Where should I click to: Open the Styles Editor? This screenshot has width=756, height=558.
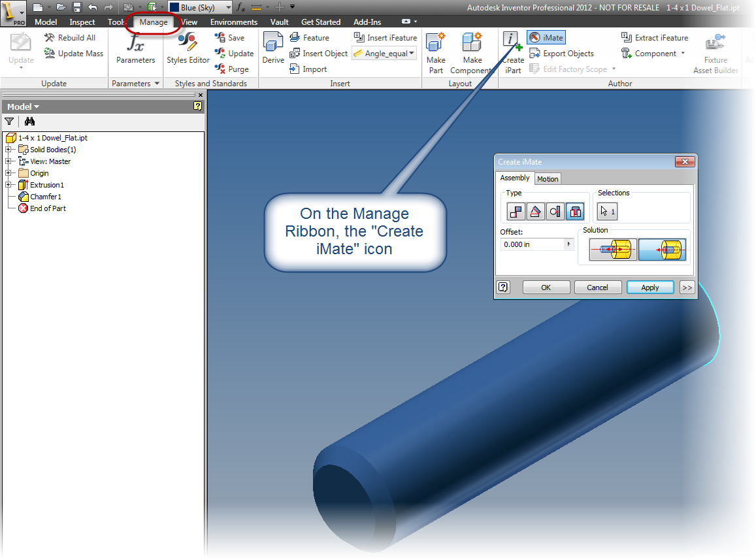tap(188, 49)
